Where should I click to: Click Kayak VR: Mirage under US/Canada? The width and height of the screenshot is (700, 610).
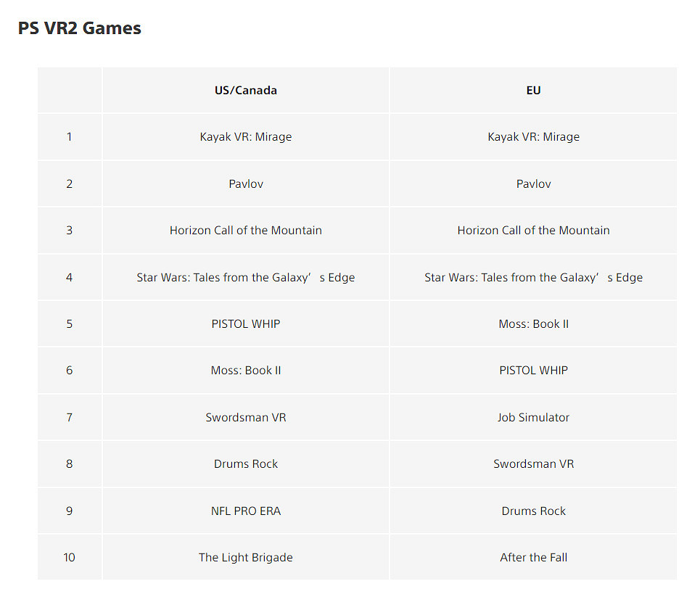(x=245, y=137)
